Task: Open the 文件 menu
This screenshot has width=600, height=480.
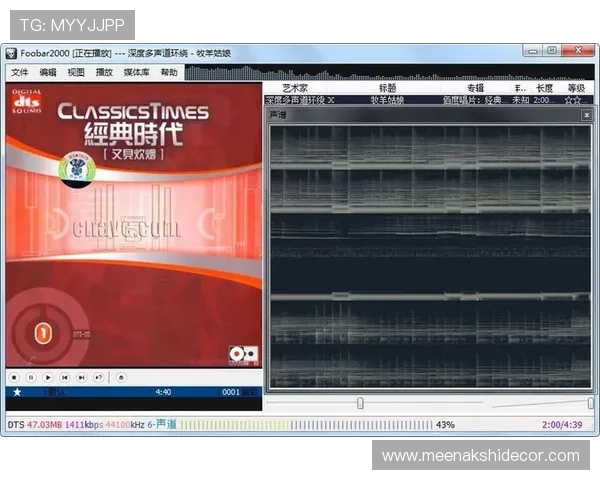Action: pyautogui.click(x=20, y=72)
